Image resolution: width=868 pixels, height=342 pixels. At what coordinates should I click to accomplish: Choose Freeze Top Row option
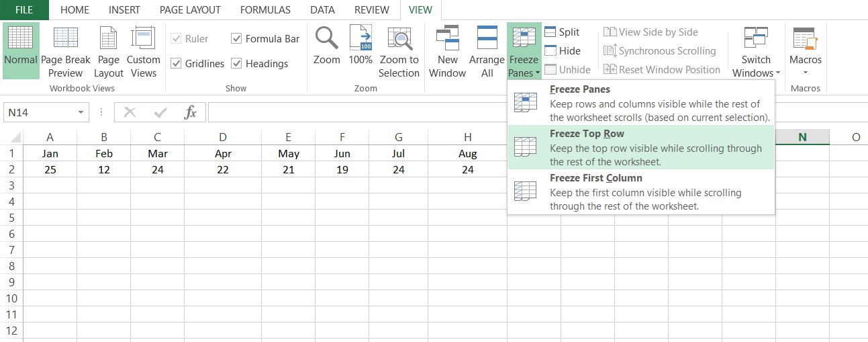[x=641, y=147]
